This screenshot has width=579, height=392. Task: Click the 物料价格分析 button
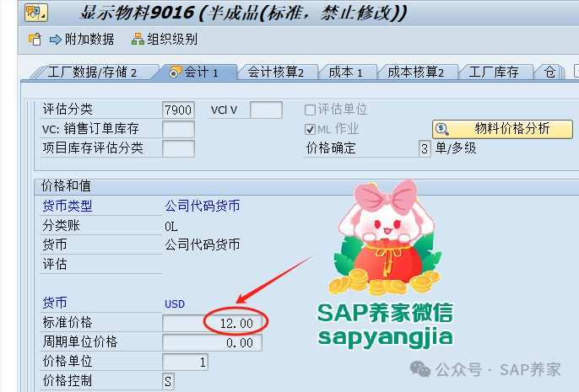502,129
